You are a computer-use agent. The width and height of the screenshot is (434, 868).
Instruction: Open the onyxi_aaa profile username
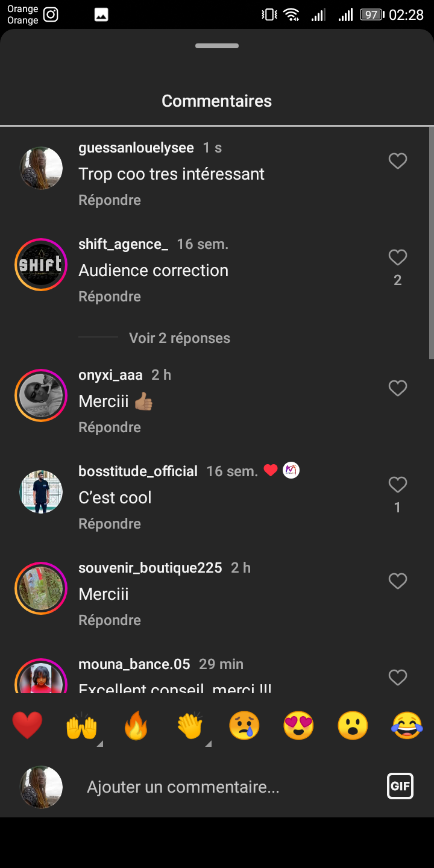[110, 375]
